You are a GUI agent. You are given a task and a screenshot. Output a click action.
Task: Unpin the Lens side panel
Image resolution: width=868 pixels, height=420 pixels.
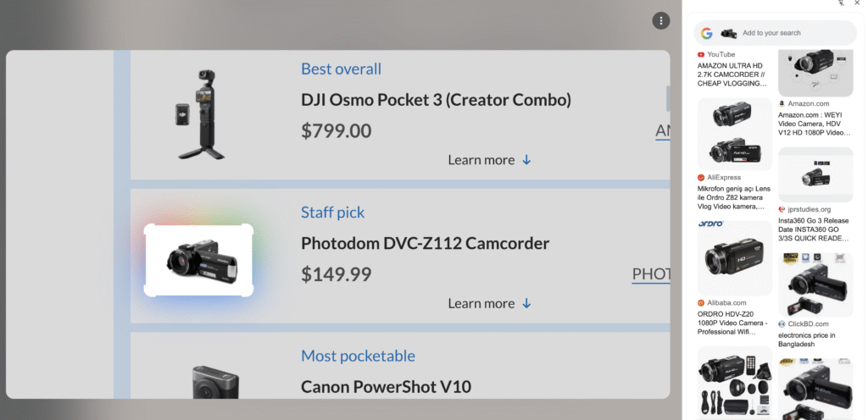click(x=842, y=3)
